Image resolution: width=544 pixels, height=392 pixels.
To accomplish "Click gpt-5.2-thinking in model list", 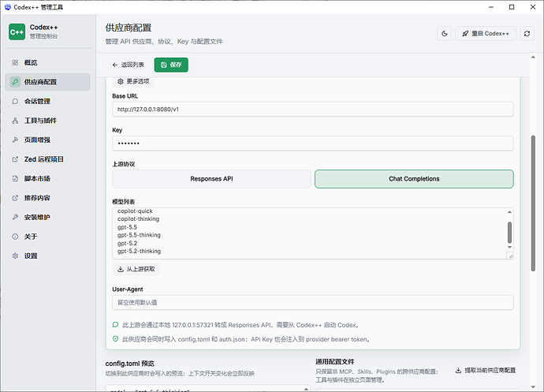I will (x=139, y=251).
